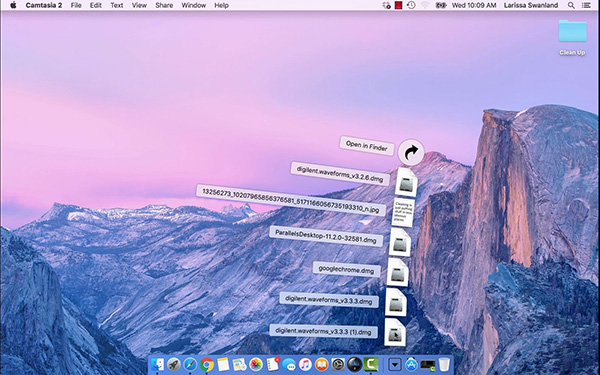Open the View menu
Viewport: 600px width, 375px height.
click(x=139, y=5)
